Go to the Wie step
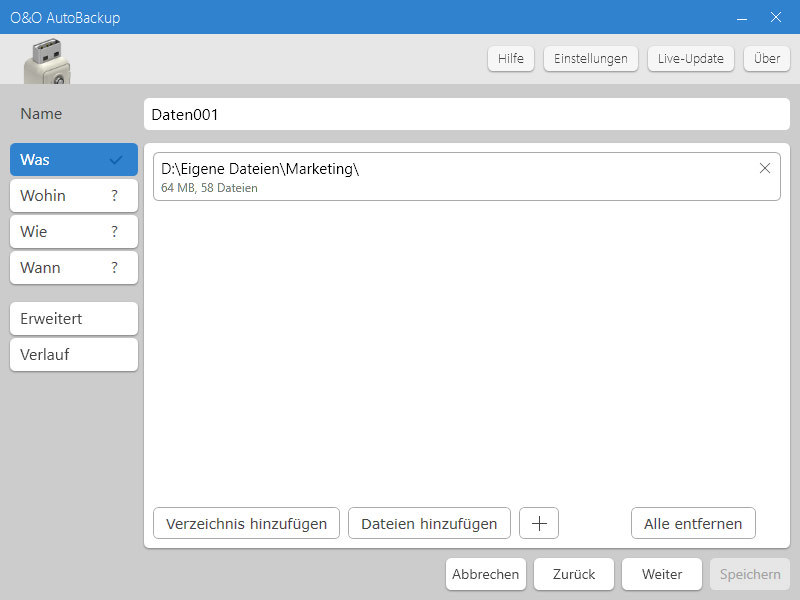This screenshot has width=800, height=600. pos(74,232)
